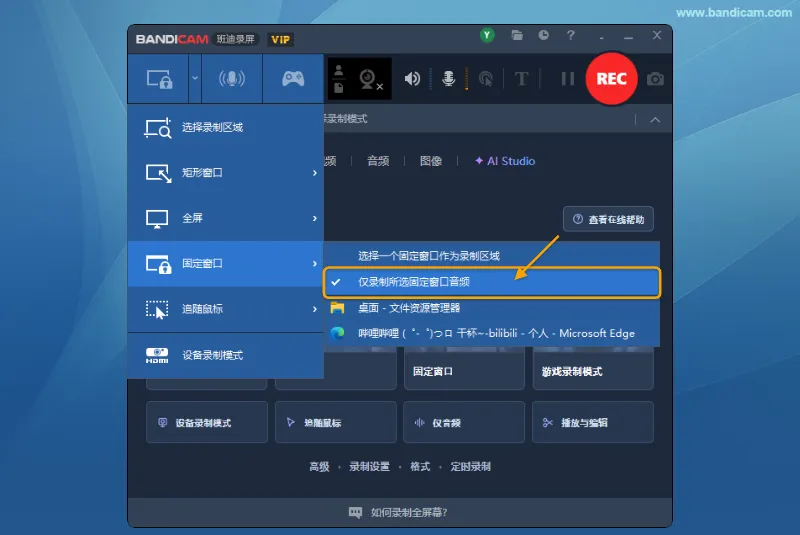Click the sound wave icon on 仅音频
Image resolution: width=800 pixels, height=535 pixels.
click(x=419, y=422)
